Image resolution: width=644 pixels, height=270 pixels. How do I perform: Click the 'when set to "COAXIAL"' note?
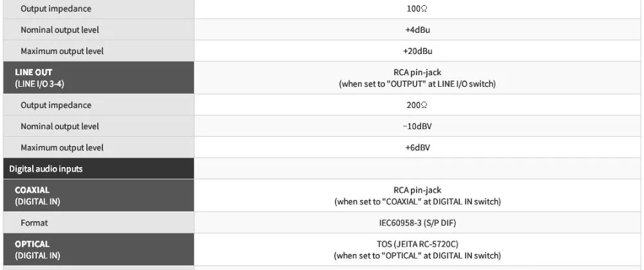click(x=417, y=202)
